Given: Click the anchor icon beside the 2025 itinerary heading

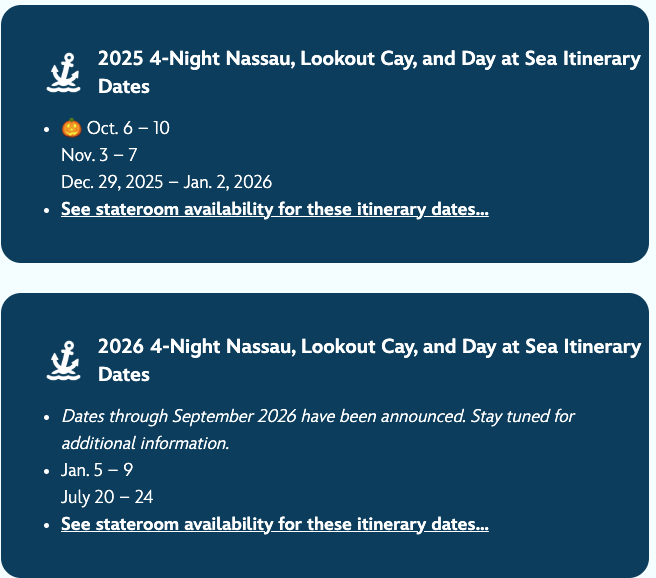Looking at the screenshot, I should pos(64,72).
